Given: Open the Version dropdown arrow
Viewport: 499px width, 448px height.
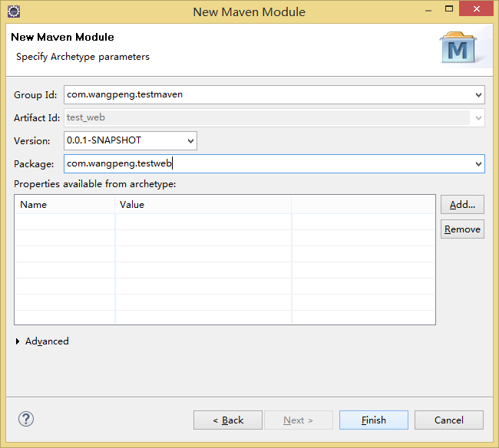Looking at the screenshot, I should [190, 140].
